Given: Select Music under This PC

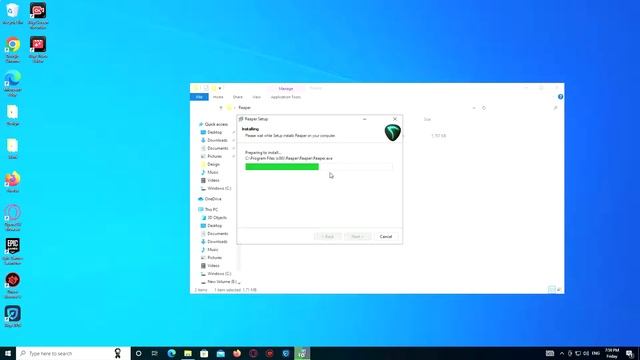Looking at the screenshot, I should point(210,250).
